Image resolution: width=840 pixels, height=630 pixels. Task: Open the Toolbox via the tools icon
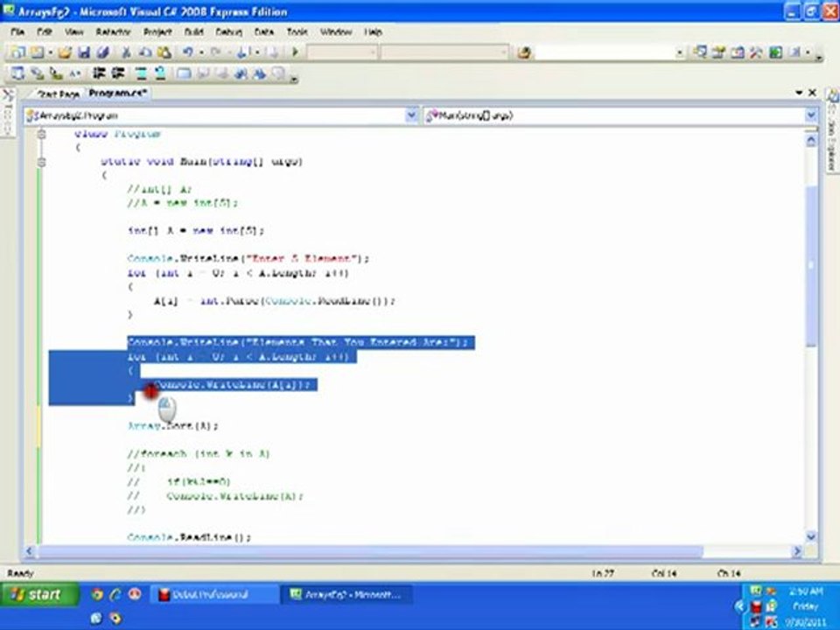[756, 52]
